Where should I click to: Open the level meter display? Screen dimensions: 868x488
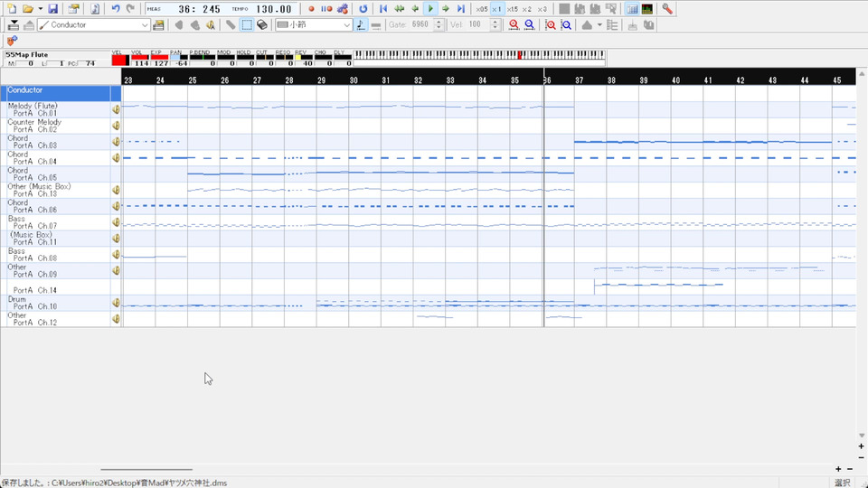(646, 9)
